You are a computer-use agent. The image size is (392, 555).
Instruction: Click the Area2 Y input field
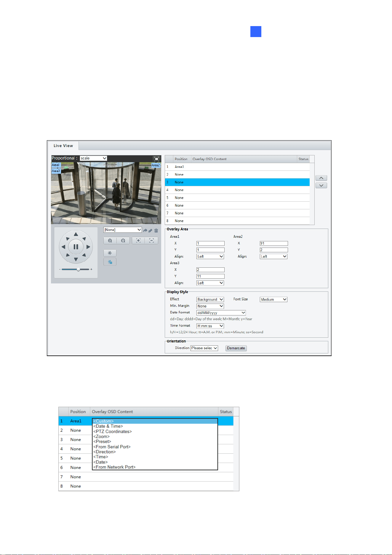point(274,250)
